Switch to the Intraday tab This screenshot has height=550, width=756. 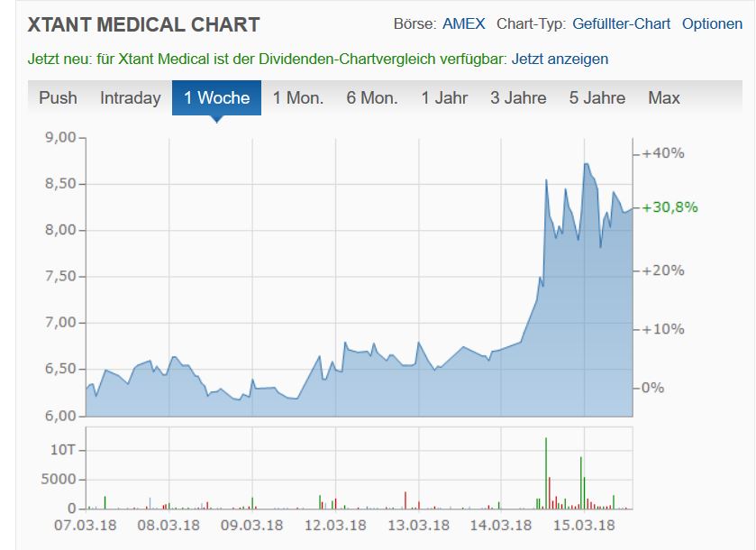coord(130,97)
